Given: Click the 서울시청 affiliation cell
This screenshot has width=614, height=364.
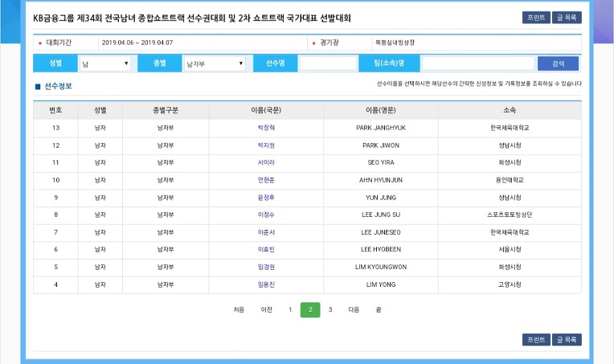Looking at the screenshot, I should (510, 249).
